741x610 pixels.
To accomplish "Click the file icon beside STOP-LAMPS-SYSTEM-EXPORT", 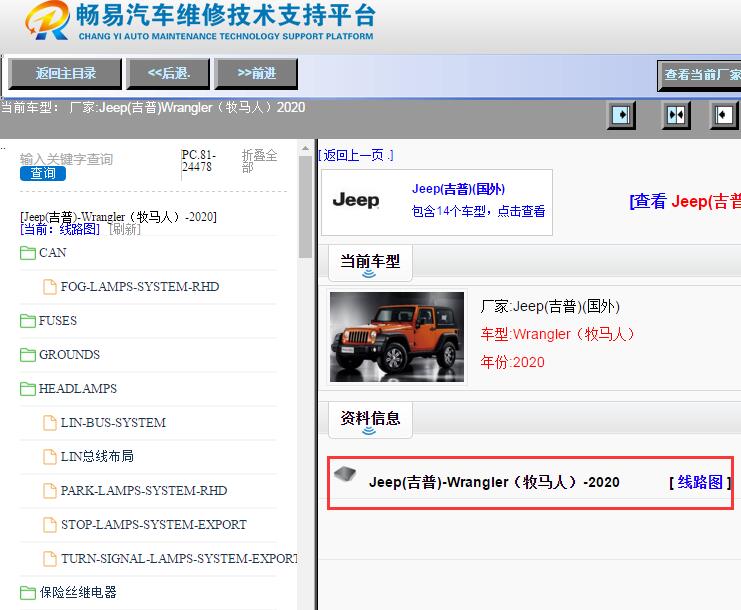I will click(x=50, y=525).
